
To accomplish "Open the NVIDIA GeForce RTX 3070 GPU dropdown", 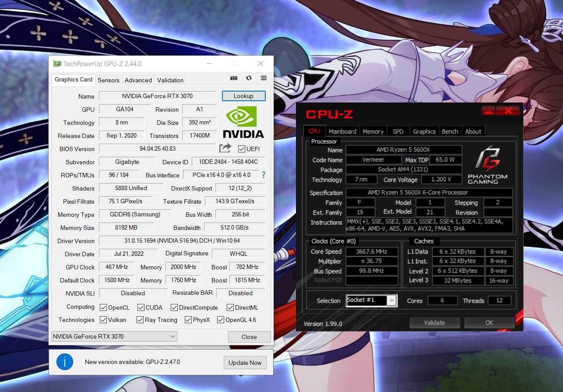I will (x=114, y=336).
